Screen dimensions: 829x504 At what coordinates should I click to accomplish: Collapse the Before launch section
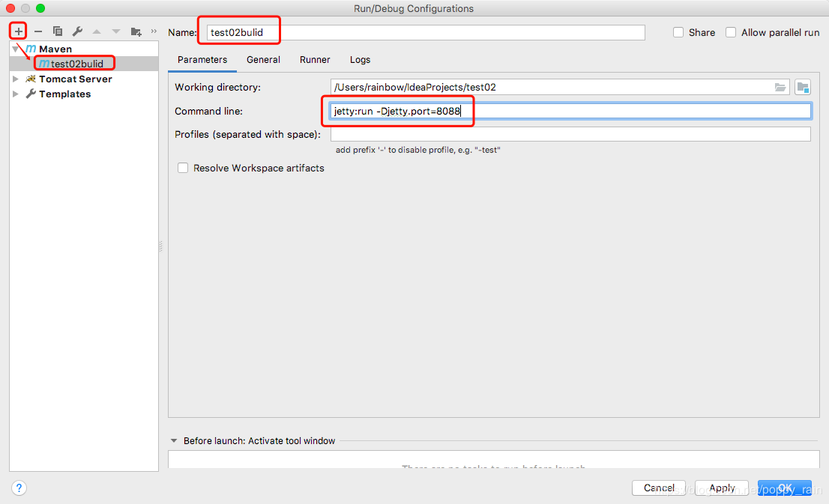tap(174, 440)
